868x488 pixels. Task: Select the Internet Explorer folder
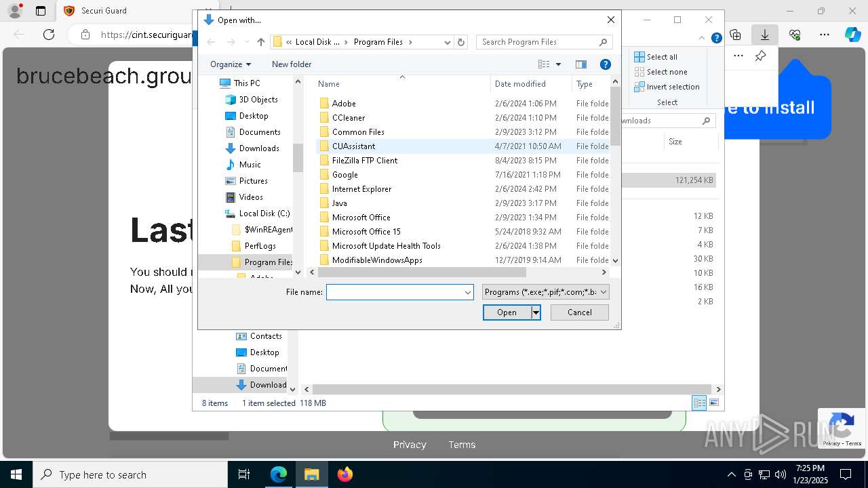click(x=361, y=189)
